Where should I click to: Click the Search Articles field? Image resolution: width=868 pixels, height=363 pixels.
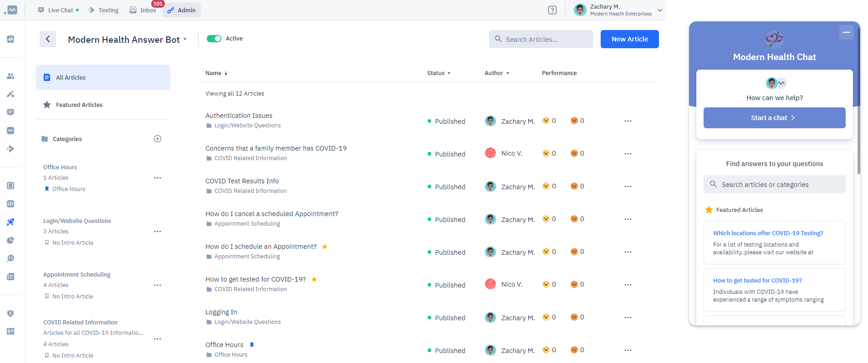541,39
